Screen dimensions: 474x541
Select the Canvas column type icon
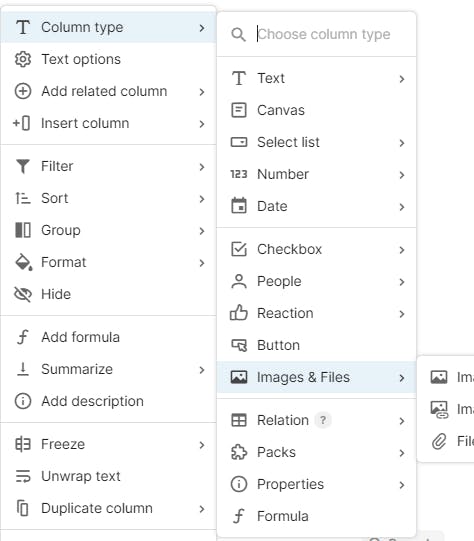pos(239,110)
